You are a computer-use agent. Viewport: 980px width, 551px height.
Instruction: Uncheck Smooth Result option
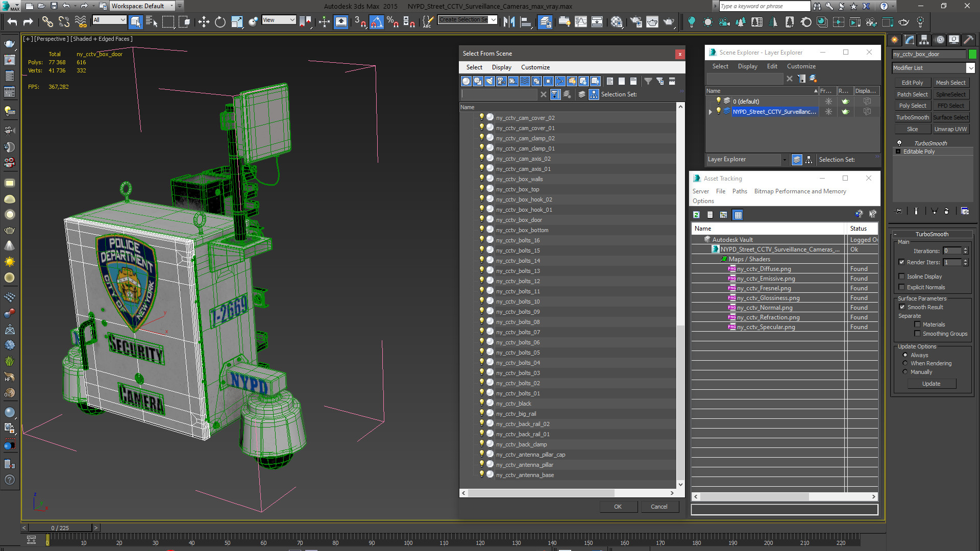[x=902, y=307]
